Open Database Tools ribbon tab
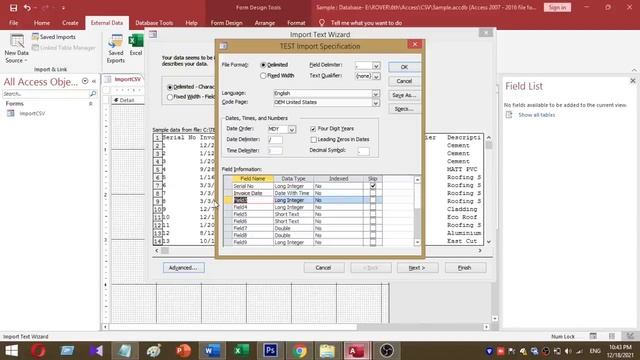This screenshot has width=640, height=360. [x=154, y=23]
